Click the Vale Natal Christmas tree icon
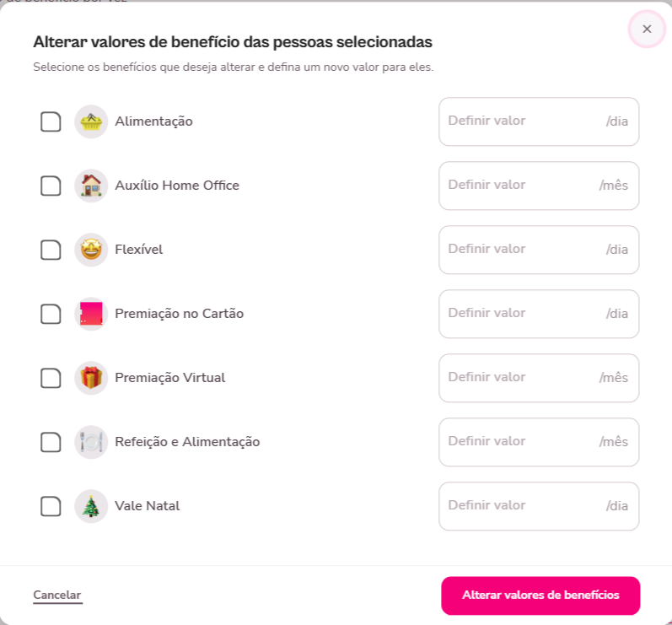 91,506
